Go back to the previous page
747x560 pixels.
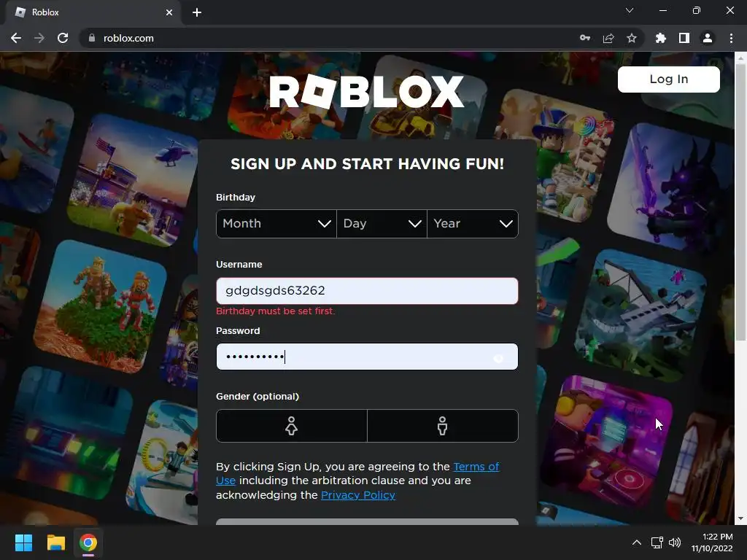click(x=16, y=38)
